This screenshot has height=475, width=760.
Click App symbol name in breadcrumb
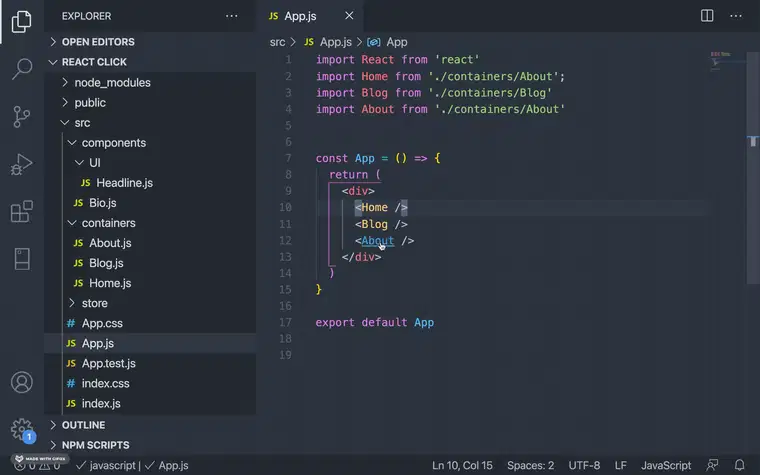396,42
